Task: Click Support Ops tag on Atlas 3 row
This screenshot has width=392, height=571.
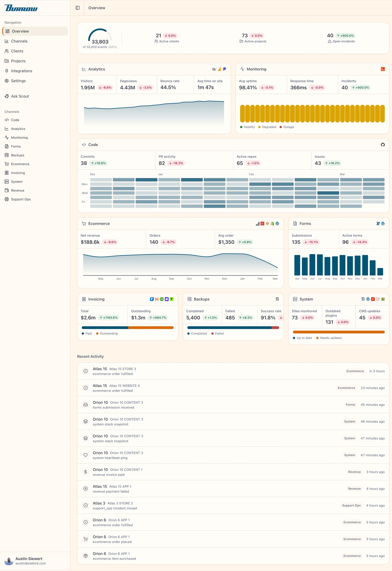Action: point(351,506)
